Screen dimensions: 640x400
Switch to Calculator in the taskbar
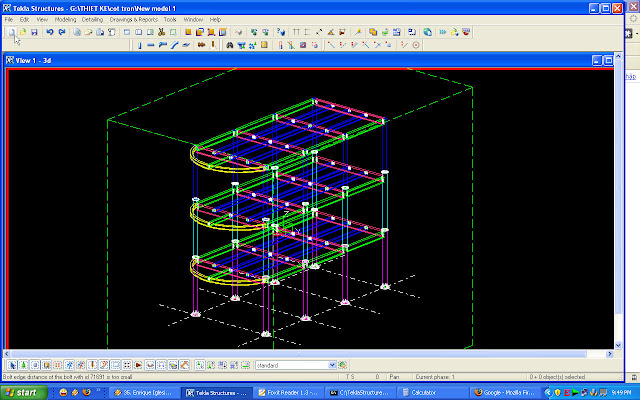[426, 392]
